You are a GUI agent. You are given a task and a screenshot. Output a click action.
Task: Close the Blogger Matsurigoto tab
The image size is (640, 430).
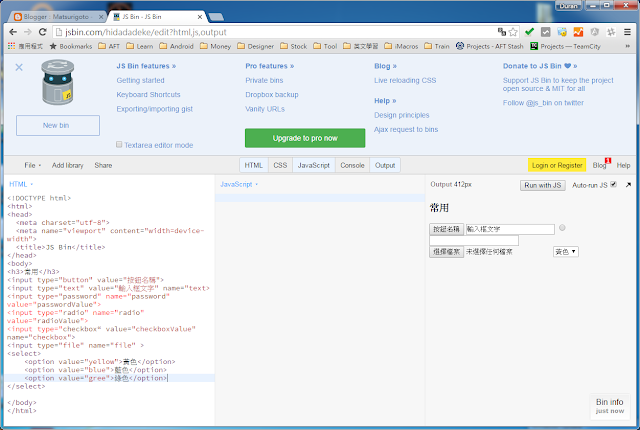[101, 17]
